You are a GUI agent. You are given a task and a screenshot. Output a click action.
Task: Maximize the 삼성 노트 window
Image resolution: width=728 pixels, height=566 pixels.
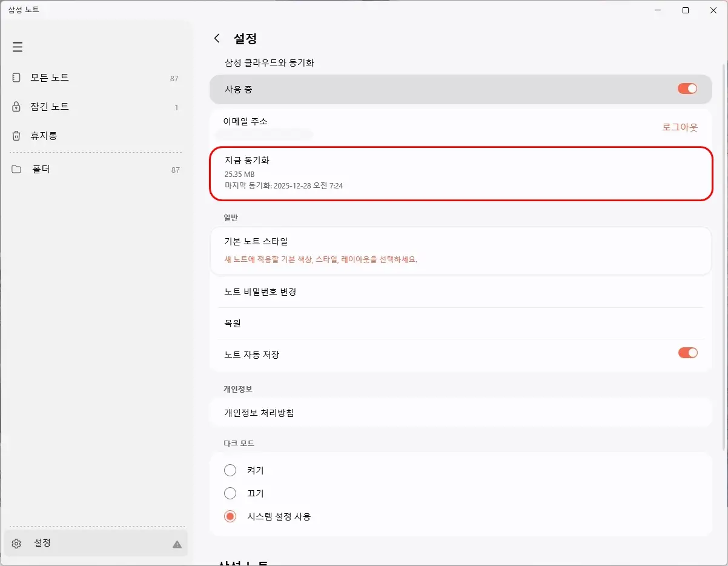pyautogui.click(x=686, y=10)
